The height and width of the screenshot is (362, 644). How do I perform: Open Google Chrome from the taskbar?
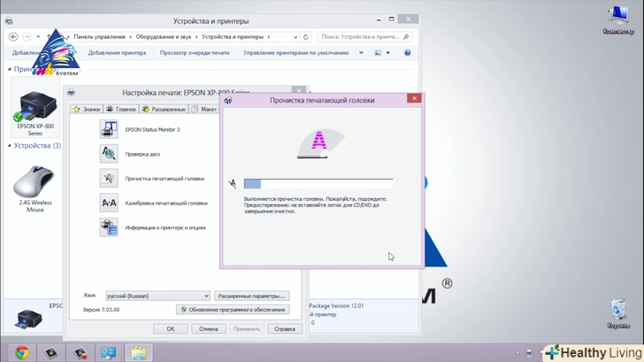pos(21,352)
